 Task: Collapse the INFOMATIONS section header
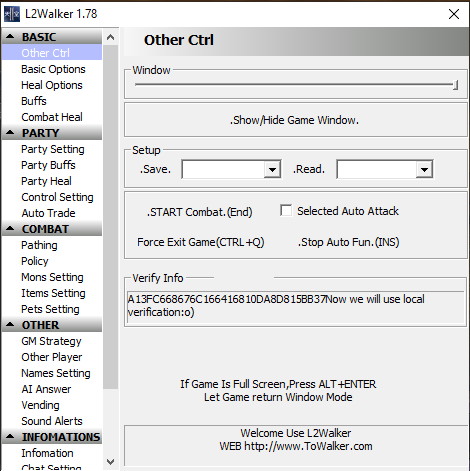click(52, 437)
